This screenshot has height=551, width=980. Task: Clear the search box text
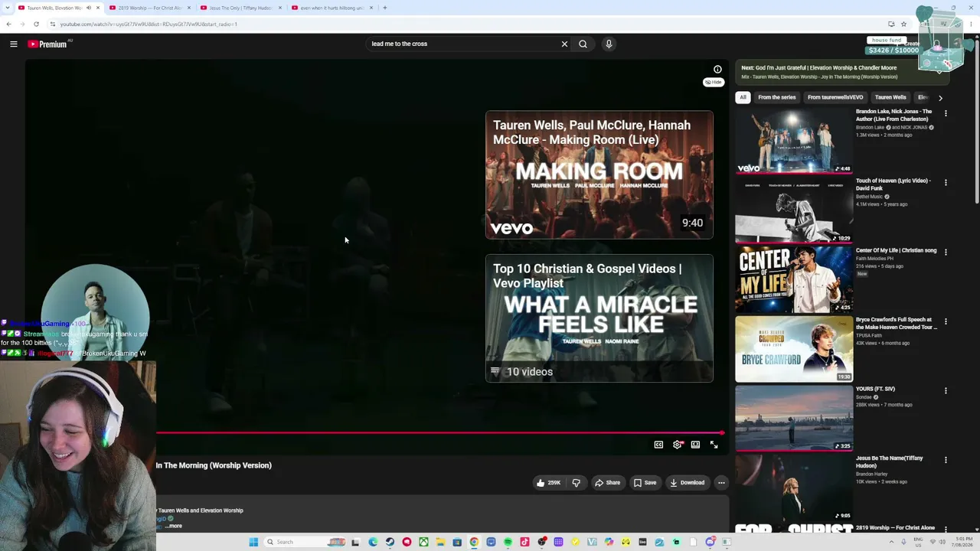tap(564, 44)
